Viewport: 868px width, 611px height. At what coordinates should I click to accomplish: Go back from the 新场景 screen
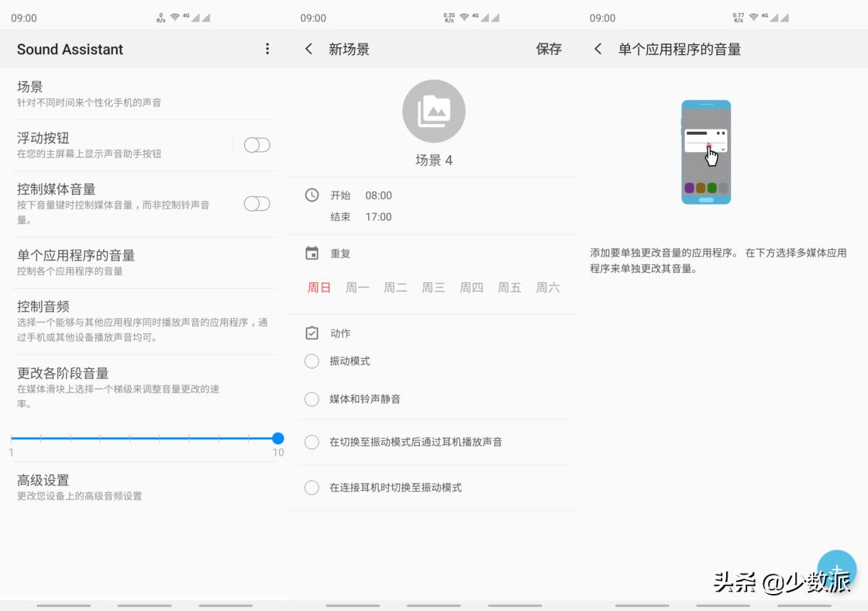308,49
